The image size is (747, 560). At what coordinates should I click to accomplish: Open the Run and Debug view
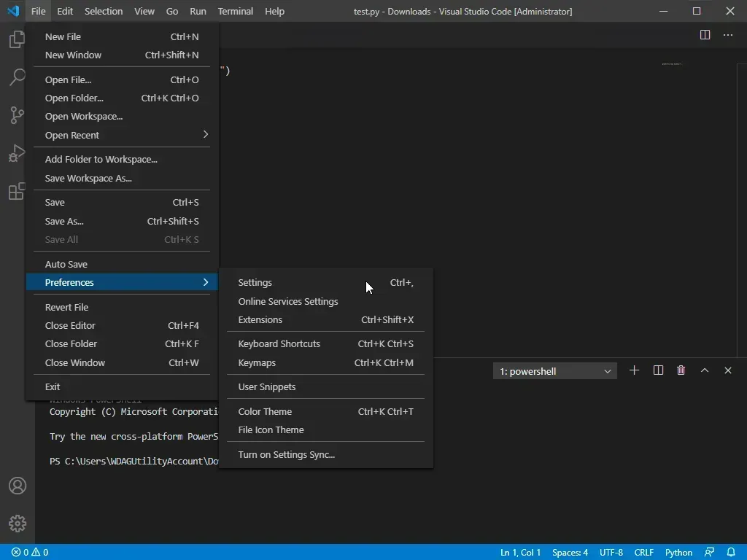point(18,153)
